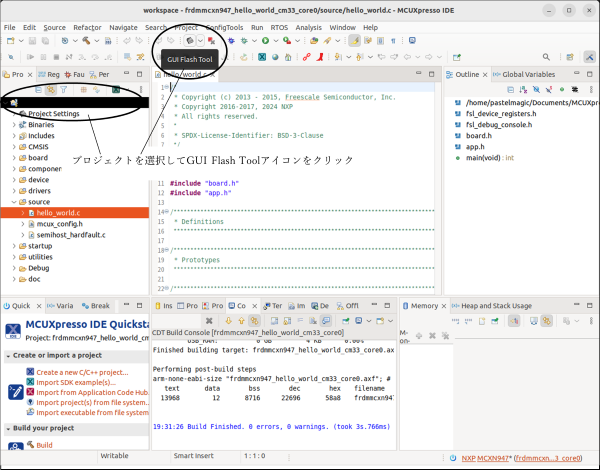Viewport: 600px width, 470px height.
Task: Toggle the highlighted Mark Occurrences button
Action: (x=355, y=41)
